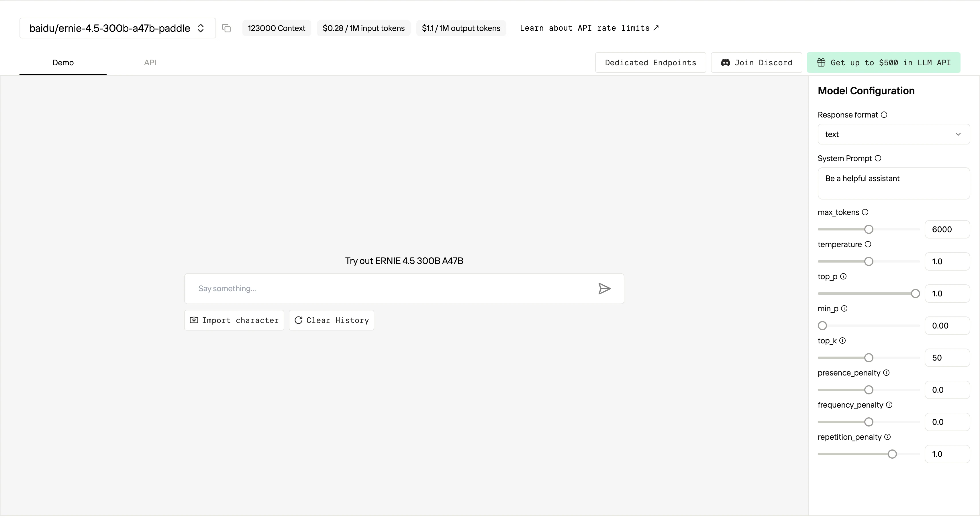Edit the presence_penalty value field
Image resolution: width=980 pixels, height=532 pixels.
(x=947, y=390)
